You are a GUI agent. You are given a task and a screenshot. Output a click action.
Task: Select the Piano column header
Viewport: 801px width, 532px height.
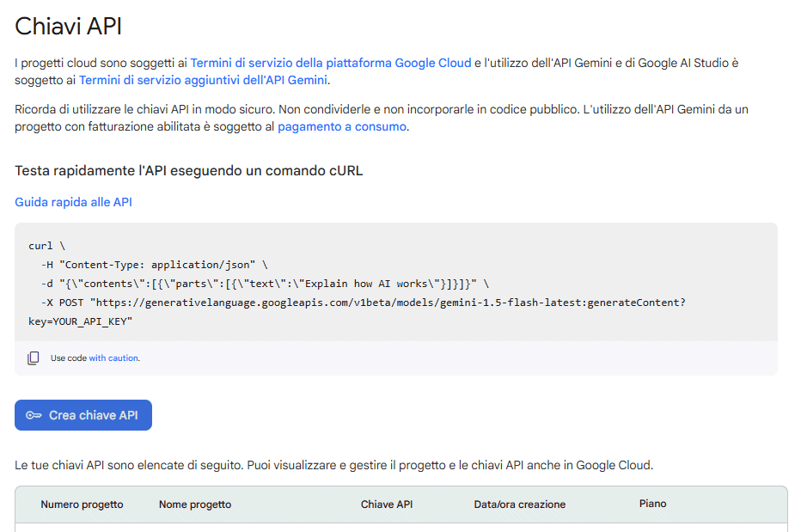coord(652,504)
